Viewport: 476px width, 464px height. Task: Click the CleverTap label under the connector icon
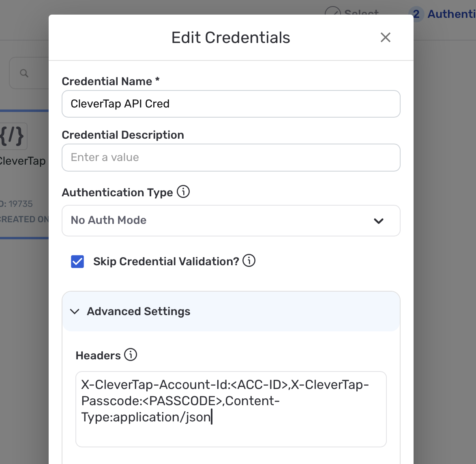pos(22,161)
